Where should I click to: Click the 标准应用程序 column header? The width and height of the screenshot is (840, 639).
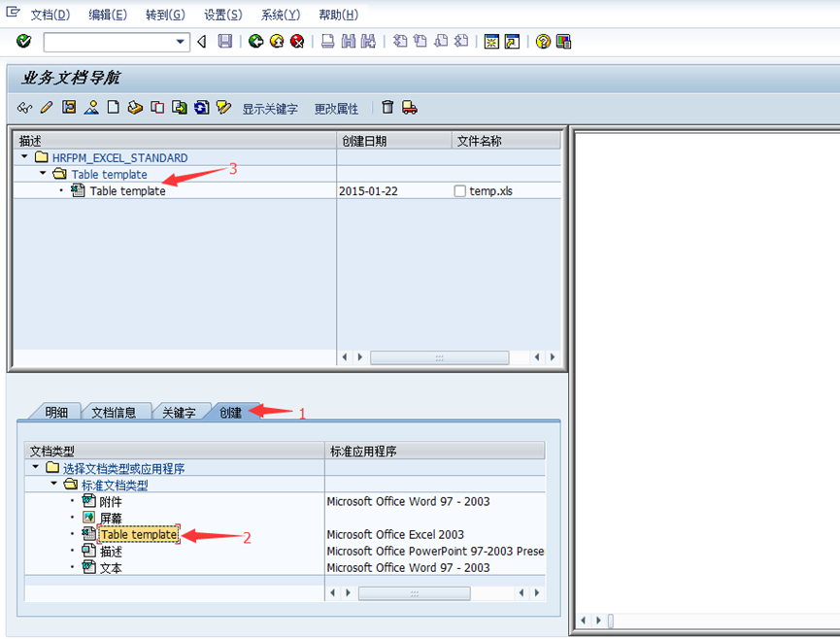pos(434,451)
